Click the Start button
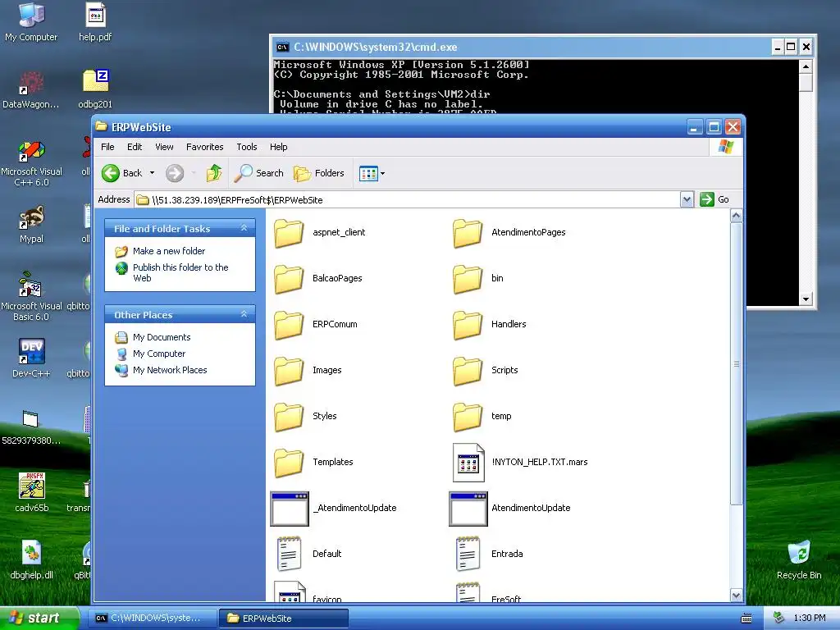Image resolution: width=840 pixels, height=630 pixels. [x=39, y=619]
